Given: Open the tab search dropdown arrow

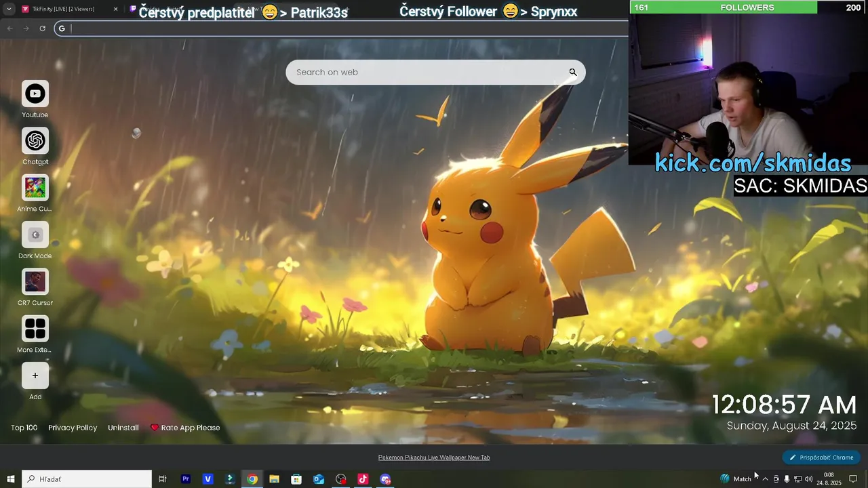Looking at the screenshot, I should pos(9,9).
